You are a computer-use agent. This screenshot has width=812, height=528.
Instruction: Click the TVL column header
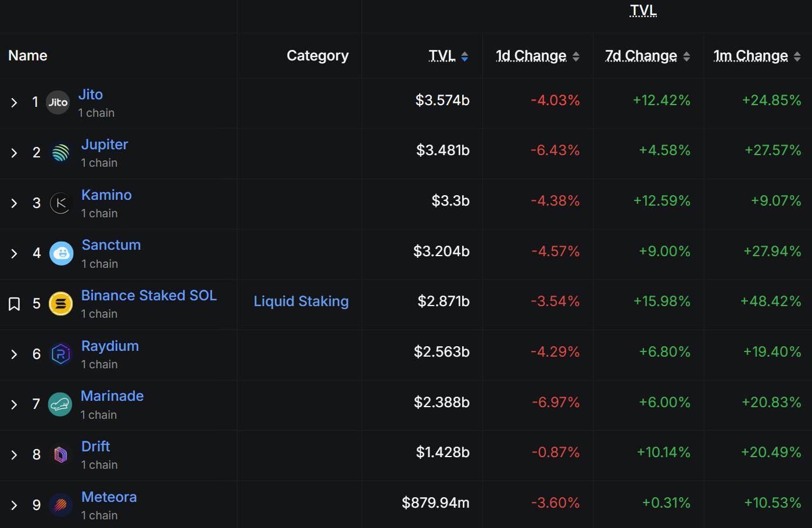pos(442,56)
